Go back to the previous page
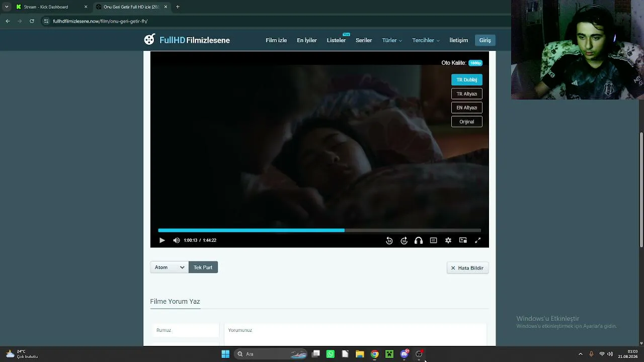Viewport: 644px width, 362px height. (8, 21)
